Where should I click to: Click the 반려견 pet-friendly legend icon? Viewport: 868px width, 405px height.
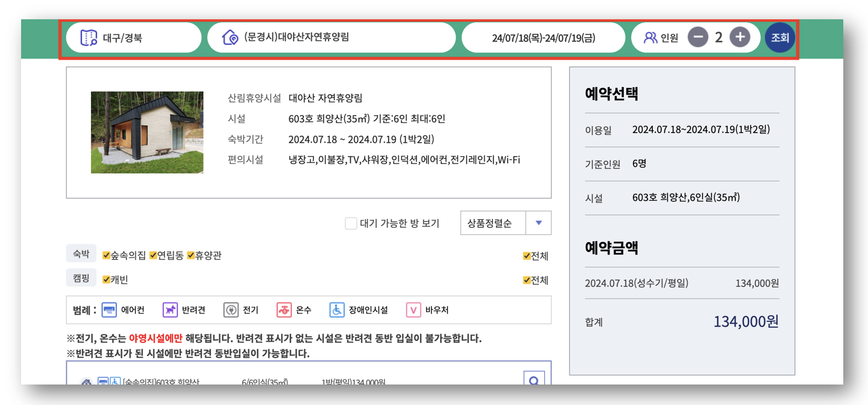(171, 310)
